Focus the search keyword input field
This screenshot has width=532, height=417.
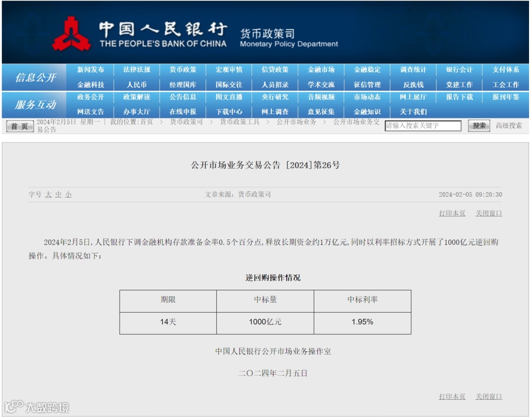[x=423, y=126]
